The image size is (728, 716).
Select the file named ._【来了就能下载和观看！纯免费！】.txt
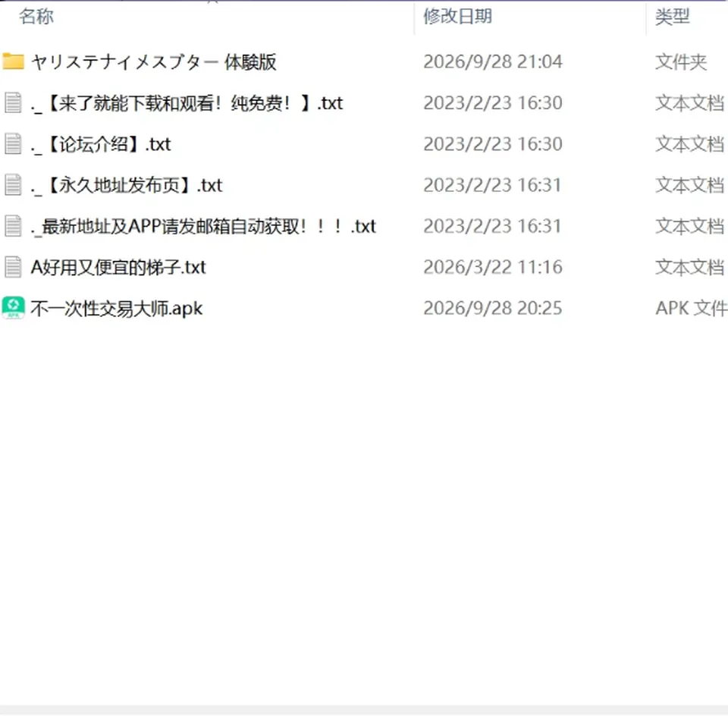pyautogui.click(x=187, y=103)
